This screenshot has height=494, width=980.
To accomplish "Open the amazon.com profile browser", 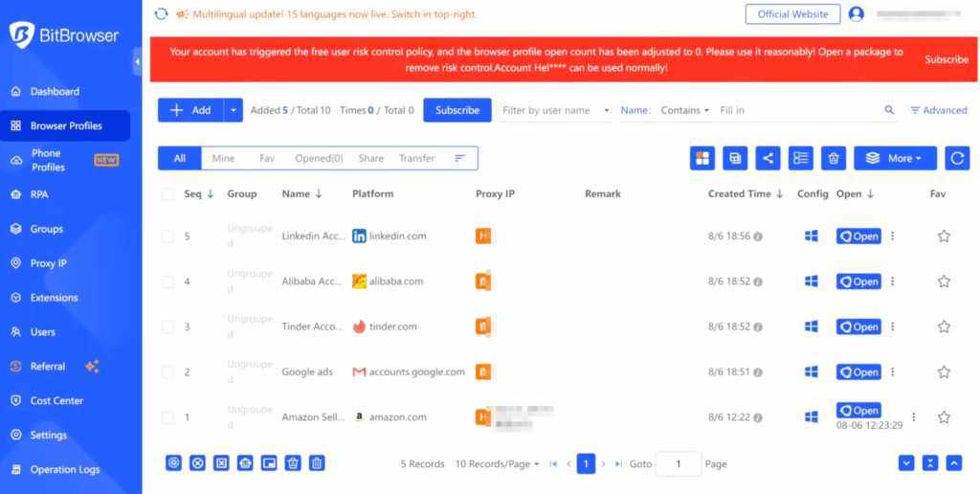I will click(858, 411).
